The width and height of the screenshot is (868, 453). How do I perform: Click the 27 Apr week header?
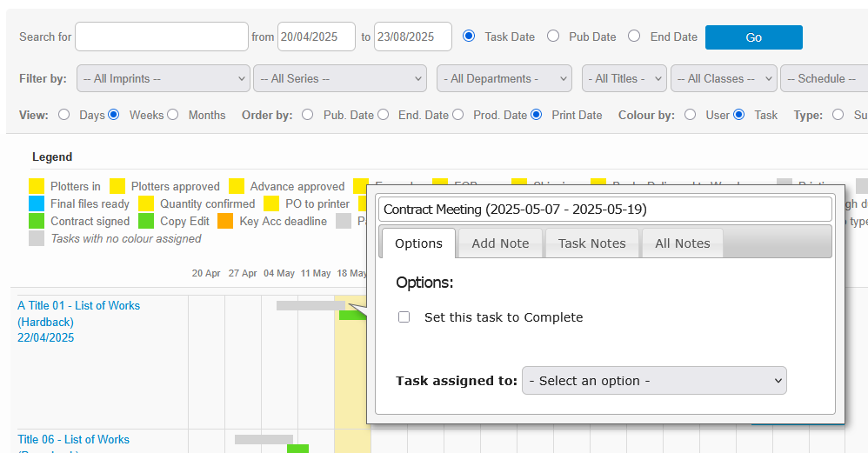pyautogui.click(x=243, y=273)
